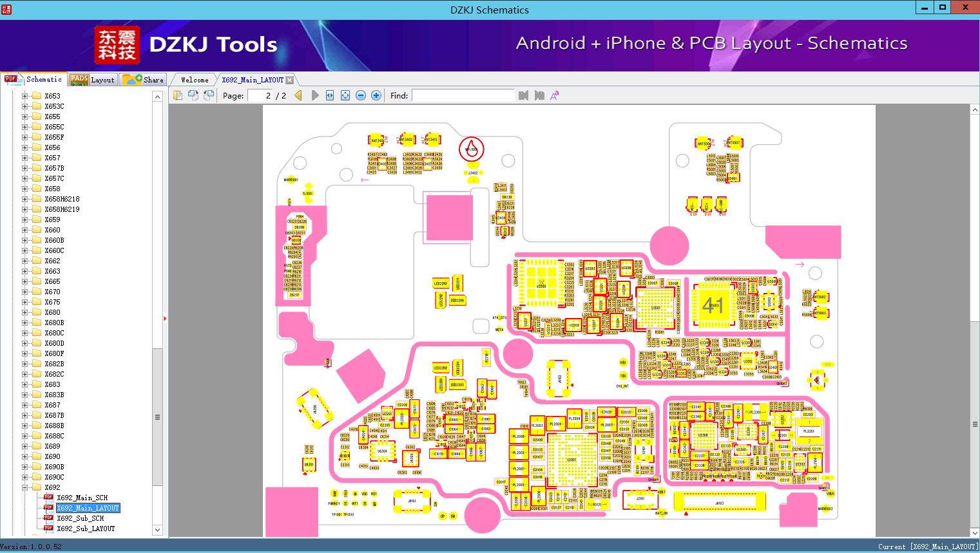Click the red water-drop marker on the board
Image resolution: width=980 pixels, height=553 pixels.
(471, 149)
